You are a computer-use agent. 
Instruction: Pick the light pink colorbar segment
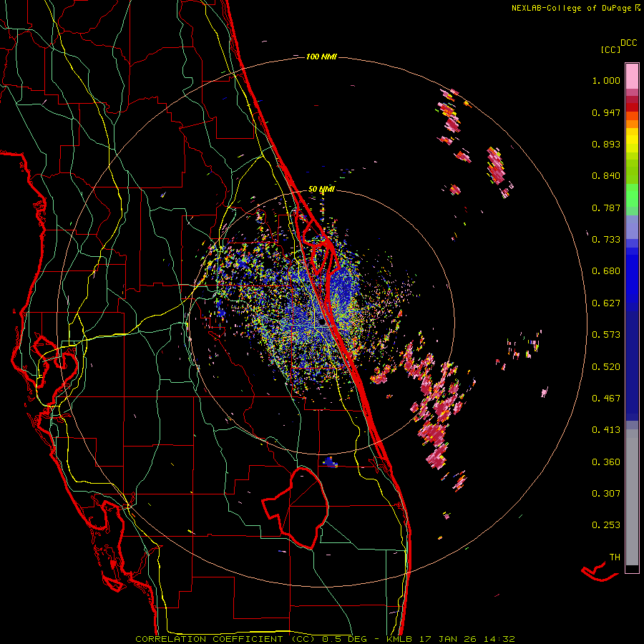[x=632, y=76]
